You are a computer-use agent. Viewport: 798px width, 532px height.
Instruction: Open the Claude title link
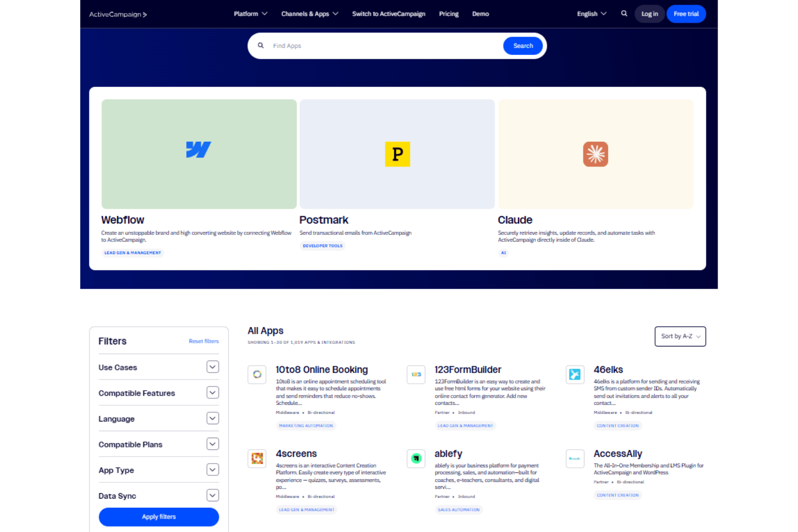click(x=515, y=220)
